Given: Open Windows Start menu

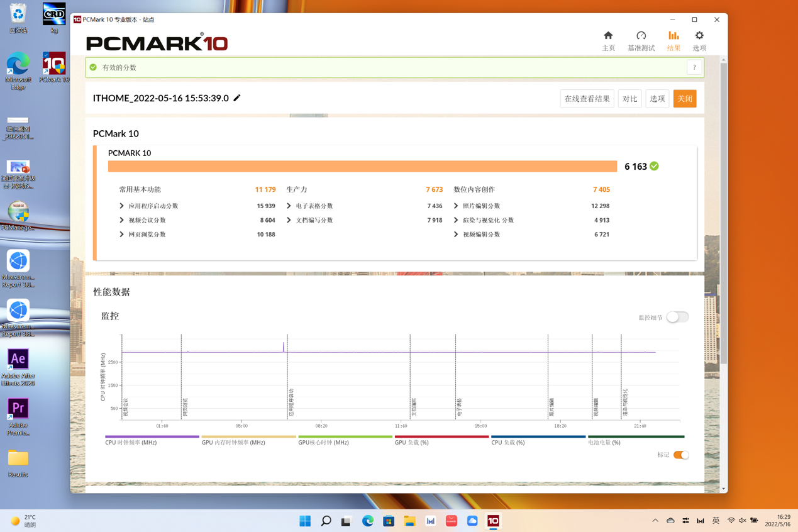Looking at the screenshot, I should [305, 521].
